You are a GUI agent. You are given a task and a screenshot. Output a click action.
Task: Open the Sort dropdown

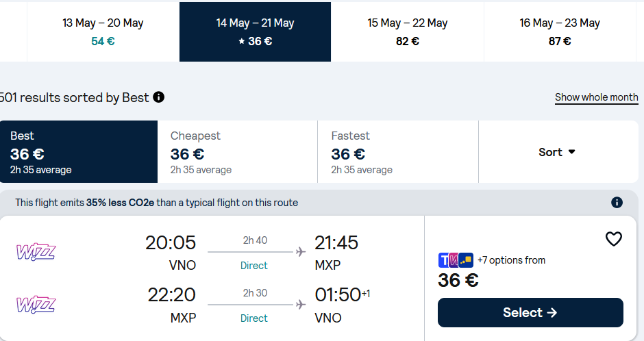557,152
